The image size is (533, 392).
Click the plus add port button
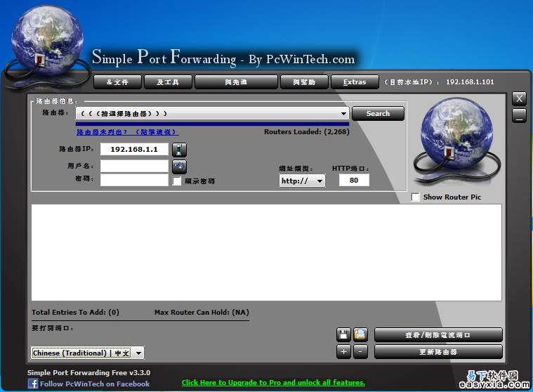(x=343, y=352)
